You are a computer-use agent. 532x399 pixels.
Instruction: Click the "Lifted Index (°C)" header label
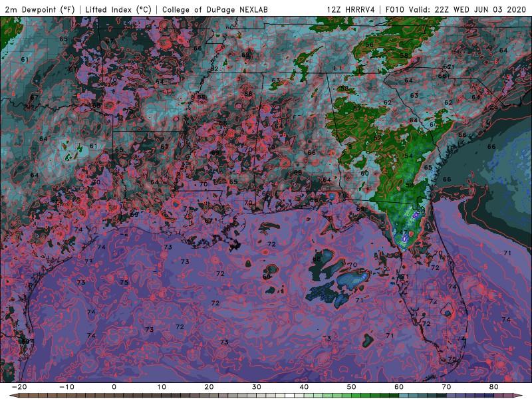click(118, 9)
